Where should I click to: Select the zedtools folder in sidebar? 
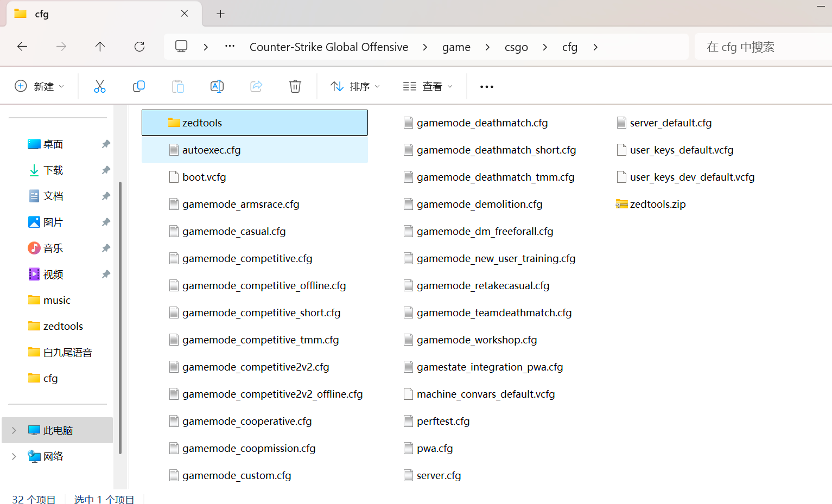[x=58, y=326]
